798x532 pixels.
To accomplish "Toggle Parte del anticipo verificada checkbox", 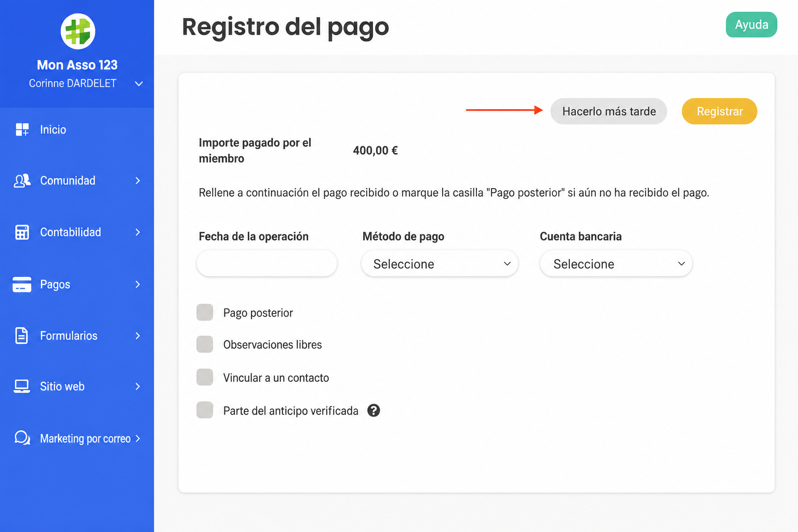I will coord(205,410).
